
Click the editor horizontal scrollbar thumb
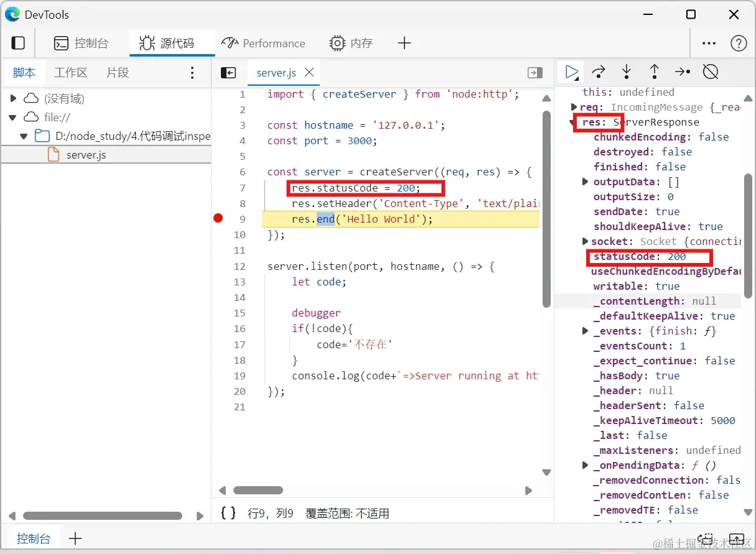coord(258,490)
